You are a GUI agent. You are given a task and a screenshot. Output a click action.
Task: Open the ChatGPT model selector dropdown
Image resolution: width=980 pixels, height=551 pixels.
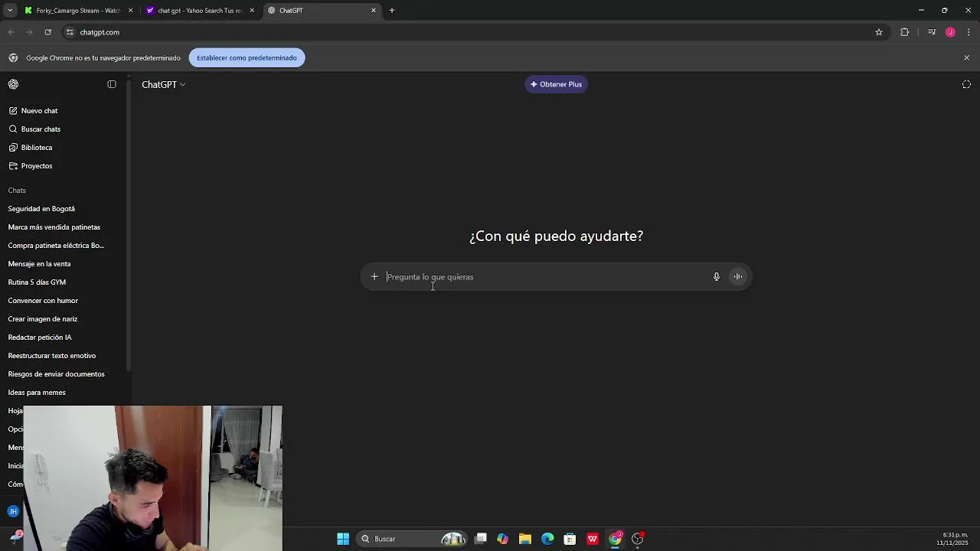[x=163, y=84]
